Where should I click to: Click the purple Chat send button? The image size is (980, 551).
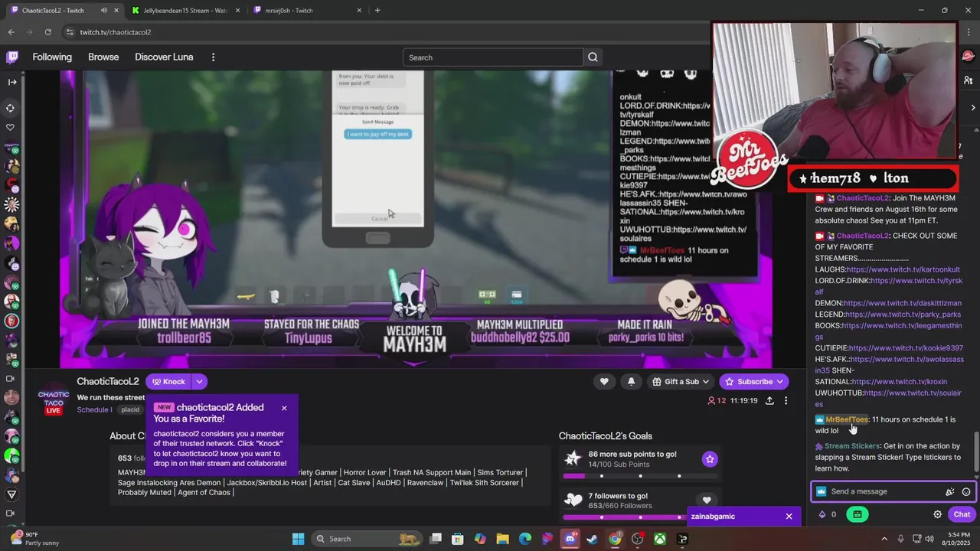tap(962, 515)
